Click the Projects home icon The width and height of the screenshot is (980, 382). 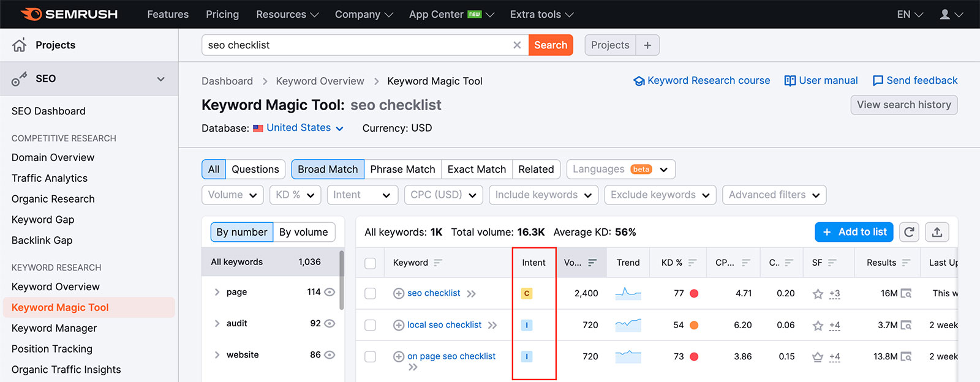(20, 45)
